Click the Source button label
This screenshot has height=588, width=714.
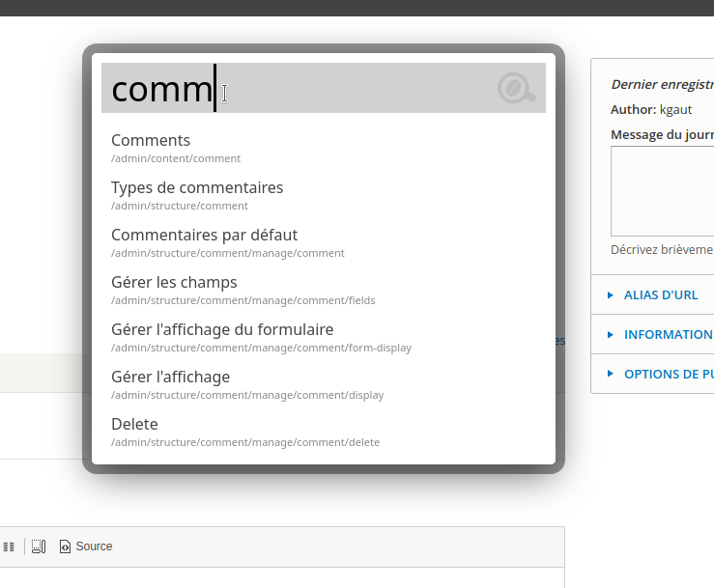coord(94,546)
